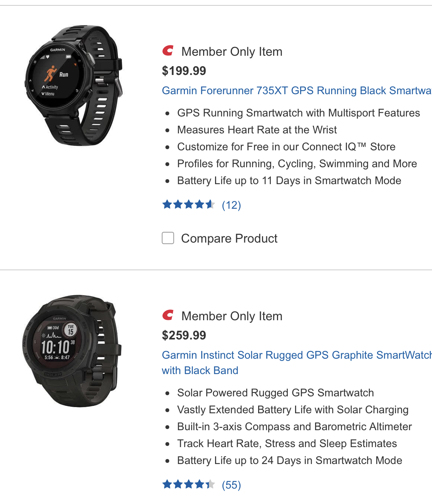Check Compare Product box for Forerunner 735XT
The width and height of the screenshot is (432, 504).
[168, 238]
